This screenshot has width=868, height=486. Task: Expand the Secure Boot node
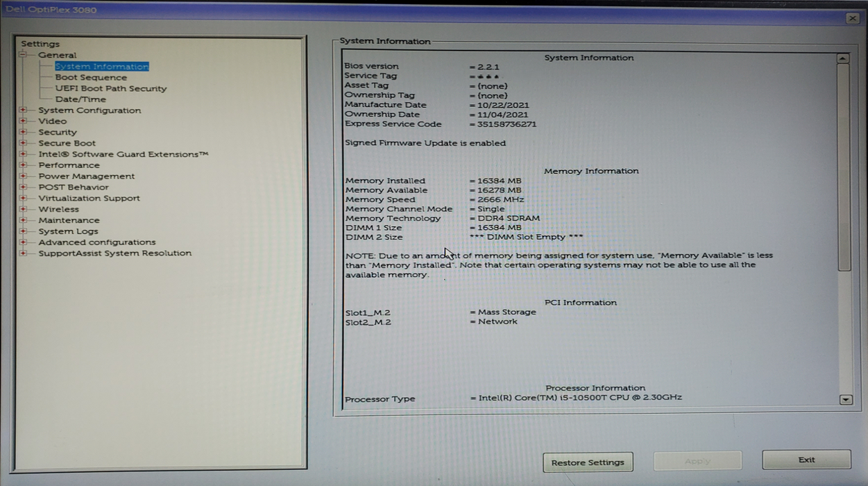tap(23, 143)
